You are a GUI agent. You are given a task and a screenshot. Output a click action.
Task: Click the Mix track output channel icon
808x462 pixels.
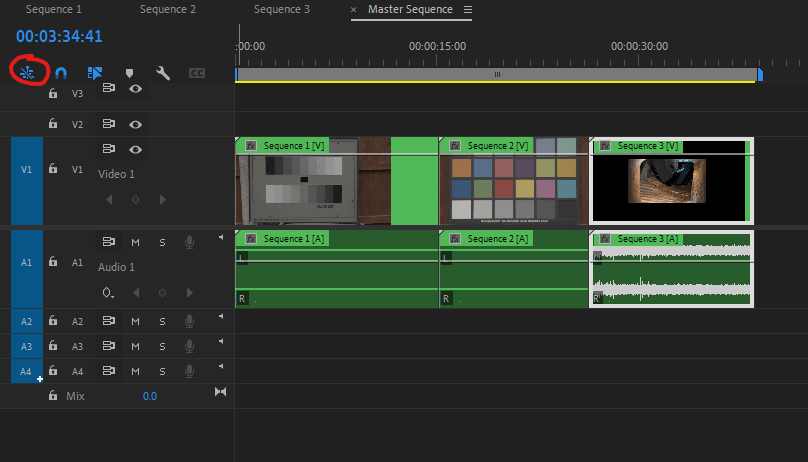click(x=221, y=392)
